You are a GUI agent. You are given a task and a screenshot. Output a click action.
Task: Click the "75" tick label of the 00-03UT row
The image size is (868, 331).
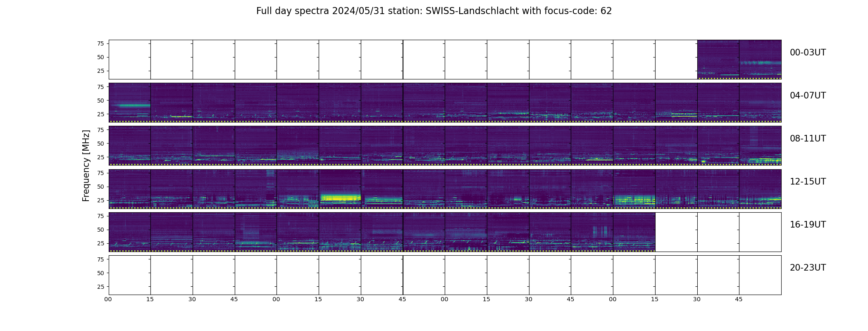(100, 43)
